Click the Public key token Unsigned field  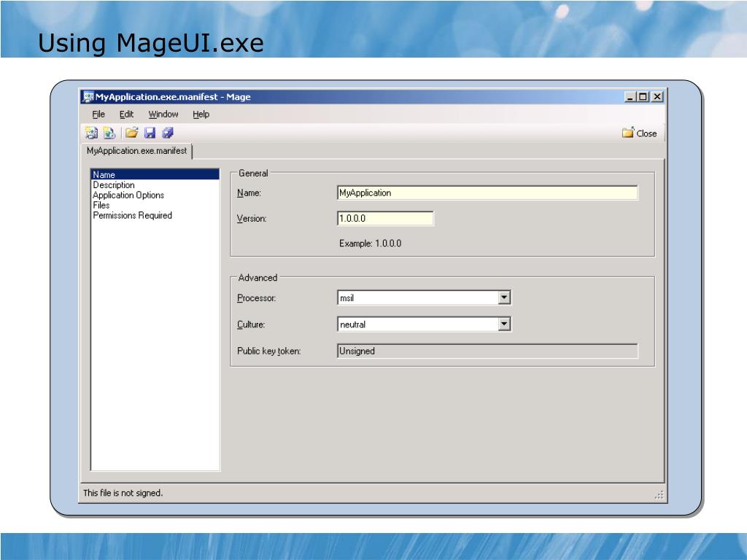pos(487,351)
